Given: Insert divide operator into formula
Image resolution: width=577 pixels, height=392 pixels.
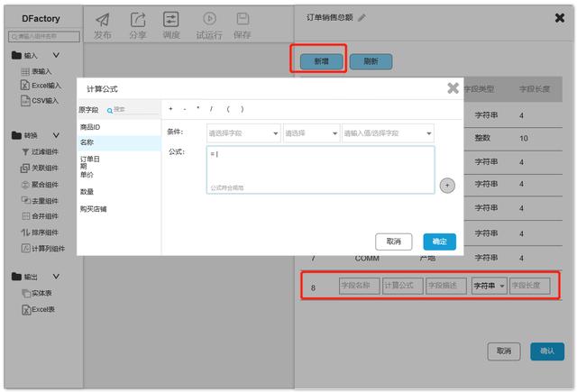Looking at the screenshot, I should click(211, 109).
